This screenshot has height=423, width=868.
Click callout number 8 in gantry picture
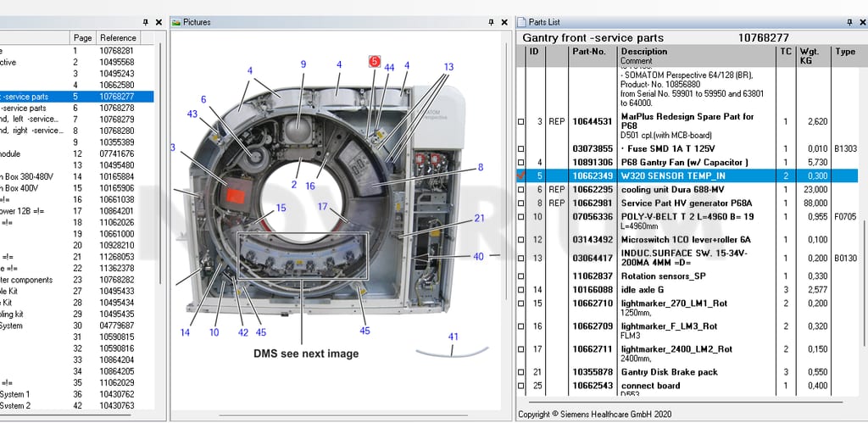click(x=481, y=167)
